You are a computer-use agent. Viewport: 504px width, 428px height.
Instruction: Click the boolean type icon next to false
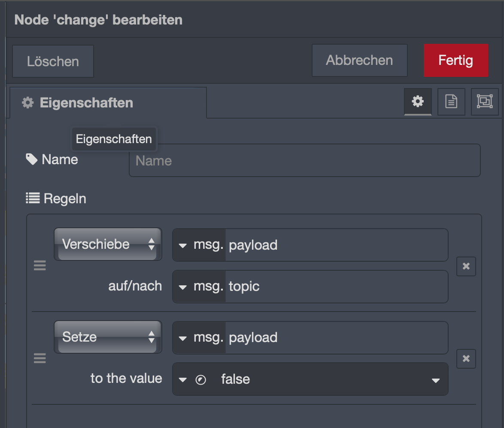(x=200, y=380)
